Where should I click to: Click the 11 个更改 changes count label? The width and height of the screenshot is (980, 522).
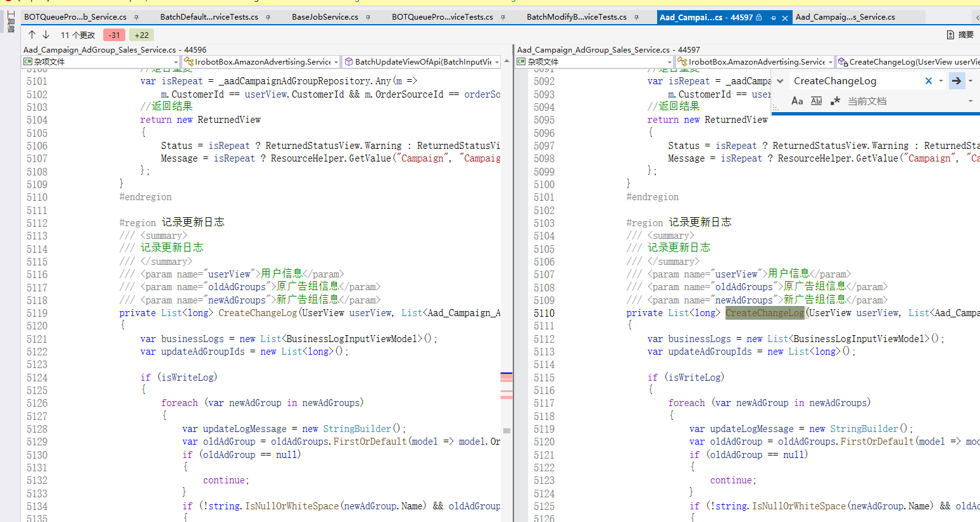coord(78,35)
